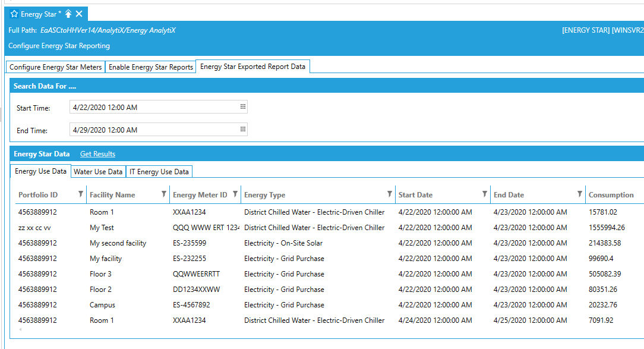The image size is (644, 349).
Task: Open the Water Use Data tab
Action: tap(98, 172)
